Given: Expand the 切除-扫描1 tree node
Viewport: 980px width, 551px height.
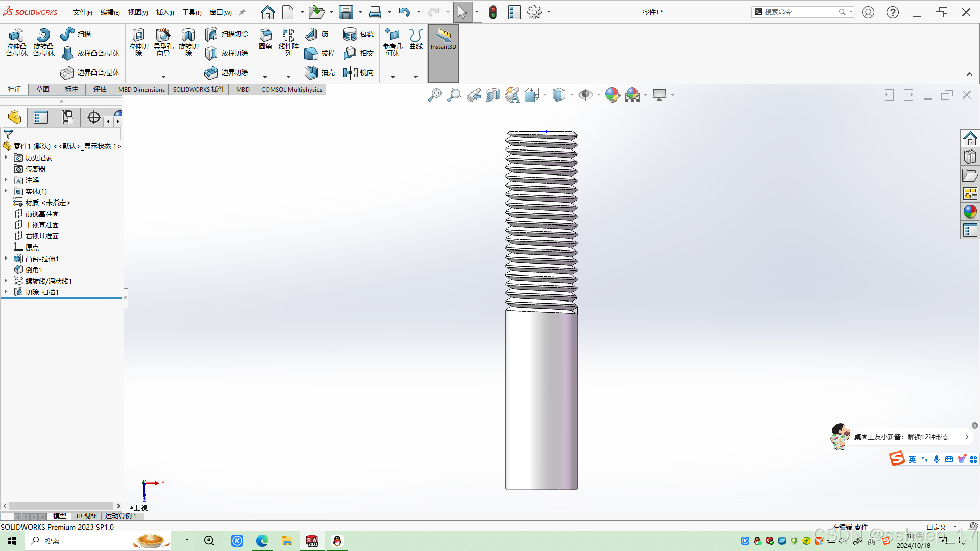Looking at the screenshot, I should tap(6, 292).
